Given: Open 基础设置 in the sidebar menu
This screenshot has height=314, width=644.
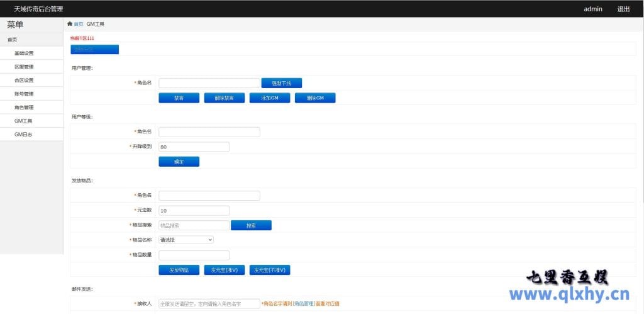Looking at the screenshot, I should click(24, 53).
